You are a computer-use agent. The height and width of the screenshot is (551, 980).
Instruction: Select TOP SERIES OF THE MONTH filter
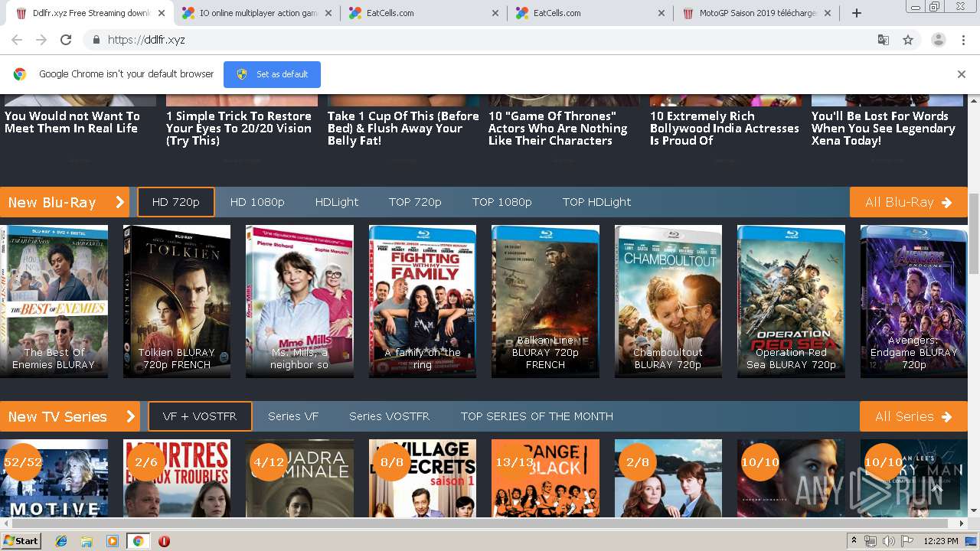pos(537,416)
